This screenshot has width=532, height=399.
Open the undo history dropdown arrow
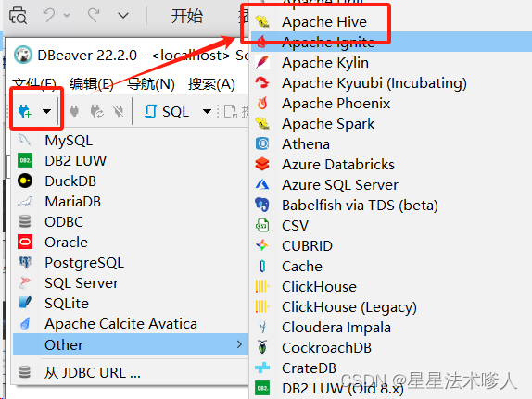click(67, 15)
